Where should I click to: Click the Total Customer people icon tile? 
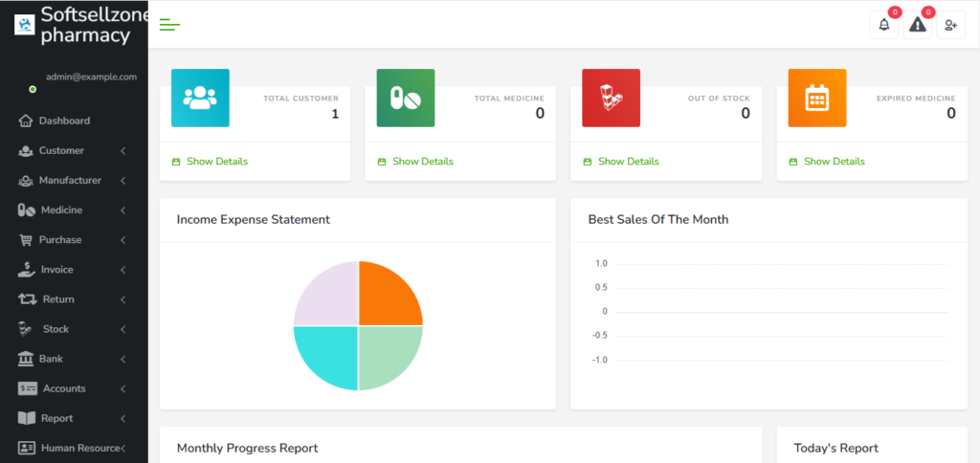click(x=200, y=98)
